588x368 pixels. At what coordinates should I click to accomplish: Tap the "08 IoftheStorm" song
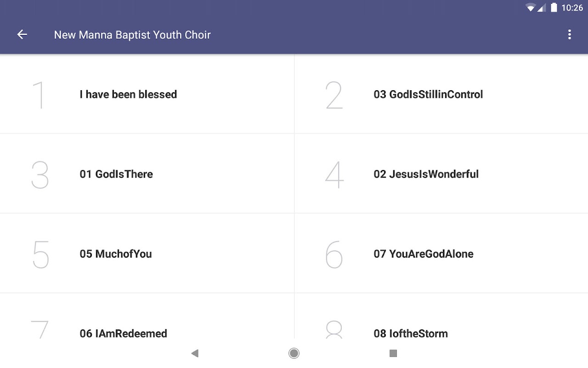[411, 333]
